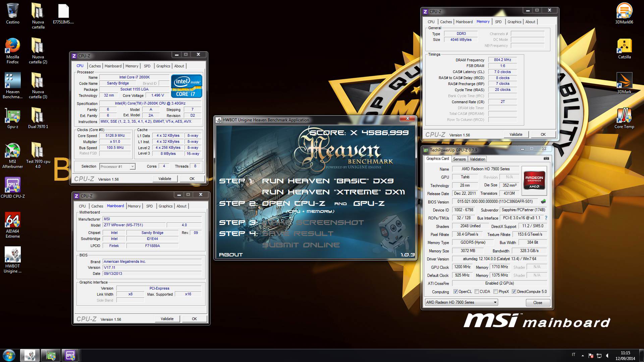Open the Cestino recycle bin icon
The height and width of the screenshot is (362, 644).
click(13, 13)
